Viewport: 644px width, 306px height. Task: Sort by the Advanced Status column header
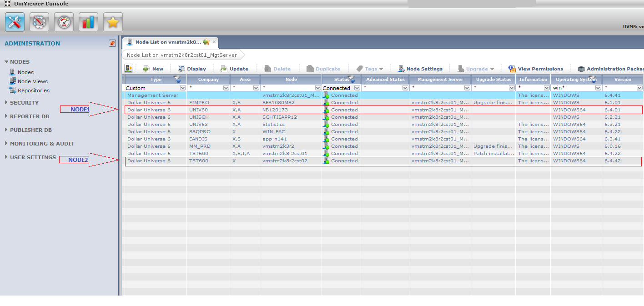(x=385, y=79)
